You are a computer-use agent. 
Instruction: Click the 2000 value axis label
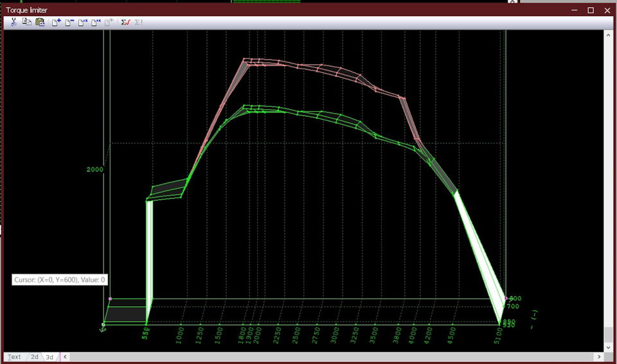pos(95,169)
